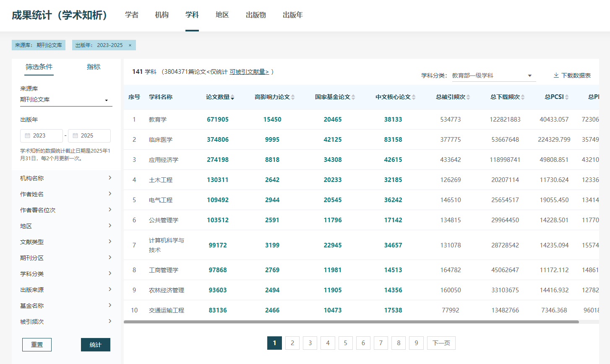The width and height of the screenshot is (610, 364).
Task: Sort by 总下载频次 column arrows
Action: pos(523,97)
